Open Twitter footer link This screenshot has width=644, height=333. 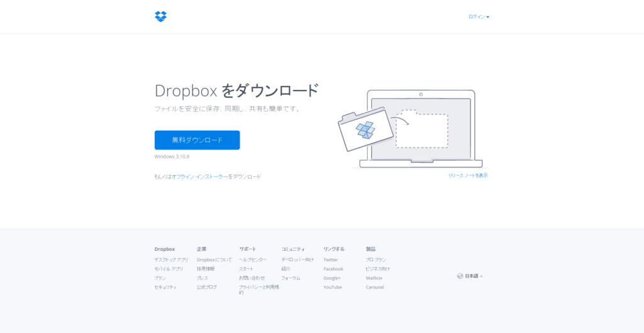point(331,259)
